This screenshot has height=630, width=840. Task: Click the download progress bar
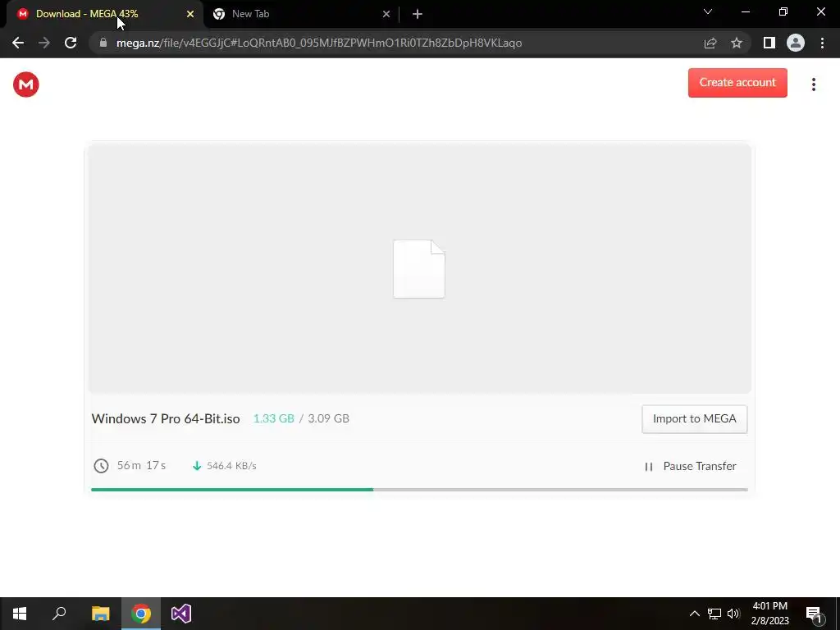(x=419, y=490)
